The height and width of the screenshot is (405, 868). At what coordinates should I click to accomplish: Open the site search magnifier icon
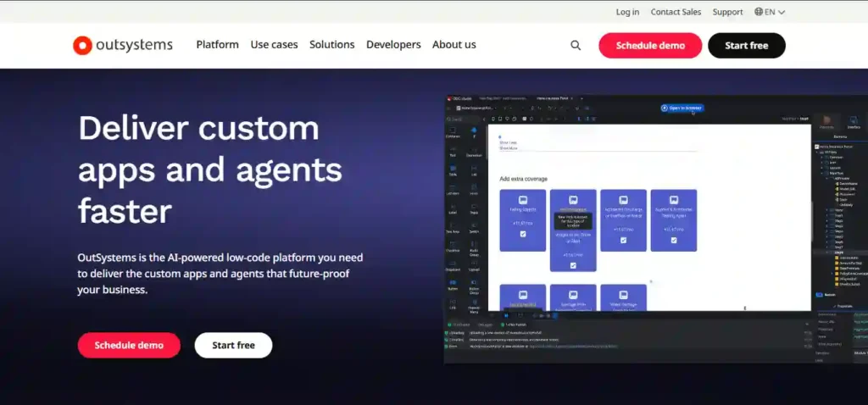576,46
